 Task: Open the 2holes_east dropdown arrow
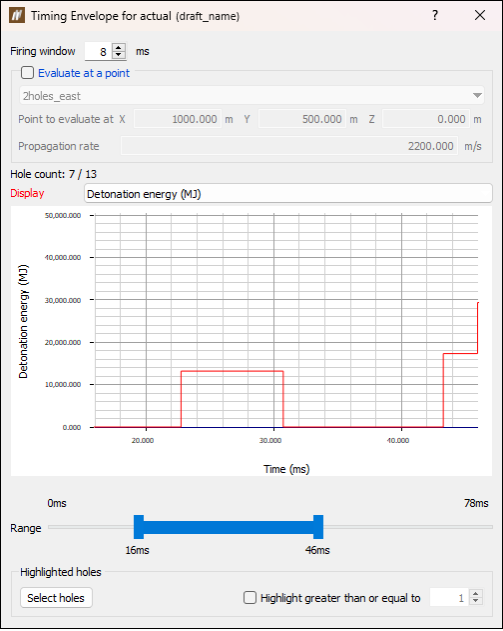[x=477, y=96]
